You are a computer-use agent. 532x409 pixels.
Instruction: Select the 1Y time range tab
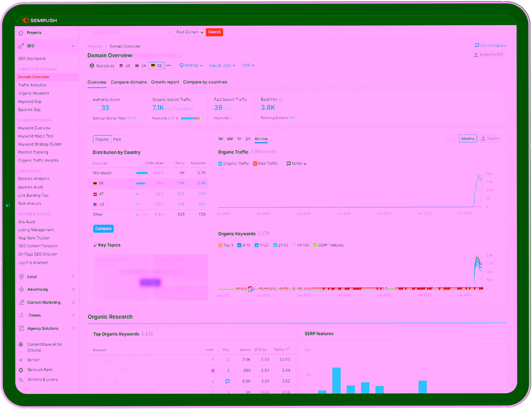[239, 139]
